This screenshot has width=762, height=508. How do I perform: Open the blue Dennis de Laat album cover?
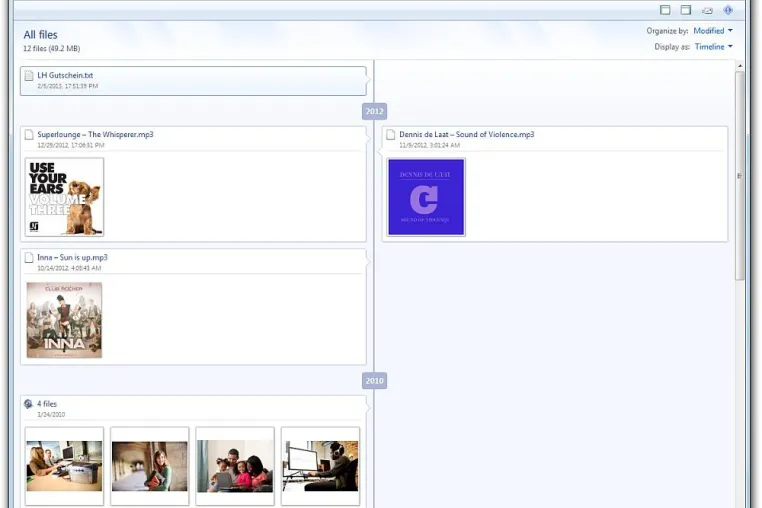(426, 197)
